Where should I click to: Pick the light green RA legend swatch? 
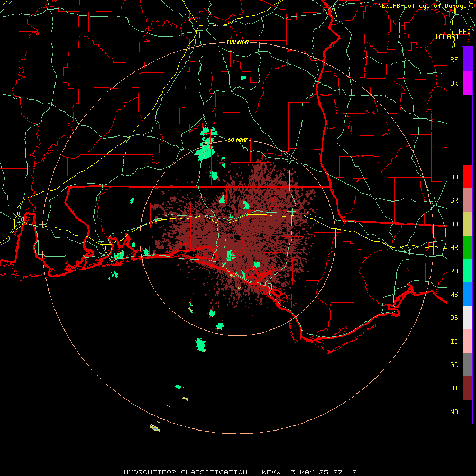point(467,271)
